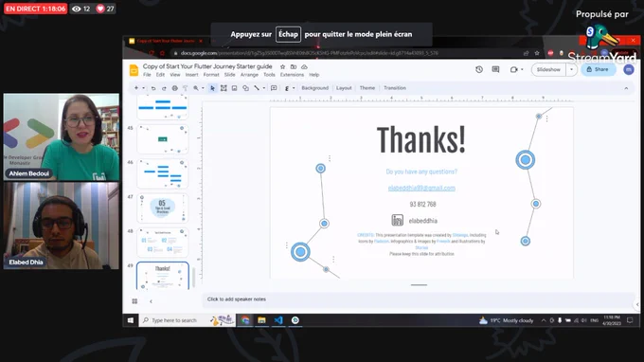Viewport: 644px width, 362px height.
Task: Open the Format menu
Action: [211, 75]
